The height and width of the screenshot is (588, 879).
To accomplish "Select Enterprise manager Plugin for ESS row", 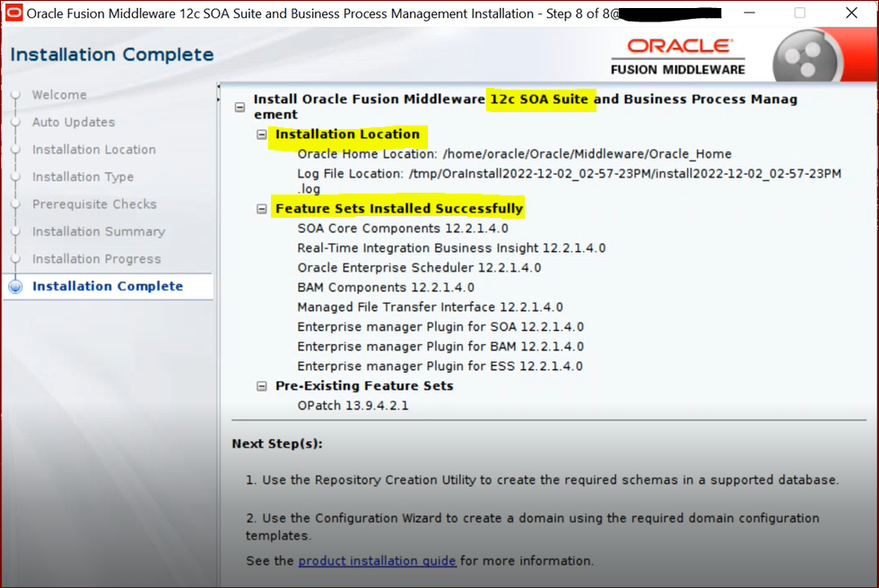I will (440, 367).
